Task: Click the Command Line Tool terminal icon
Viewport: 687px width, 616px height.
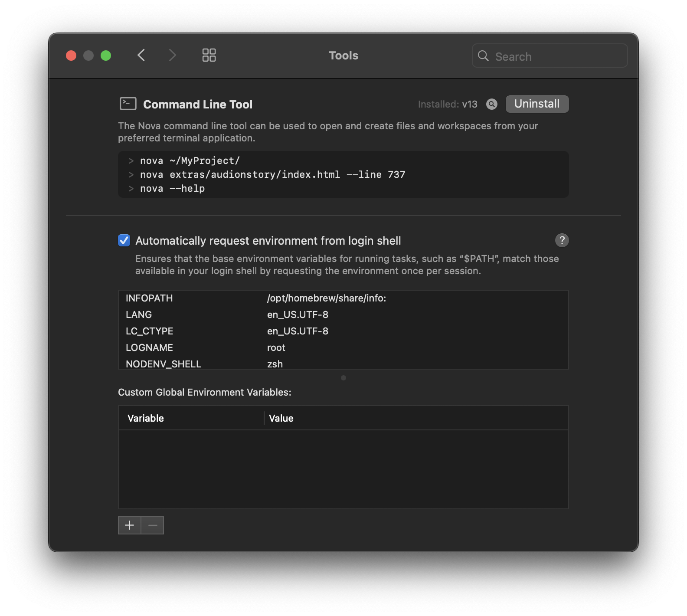Action: coord(128,104)
